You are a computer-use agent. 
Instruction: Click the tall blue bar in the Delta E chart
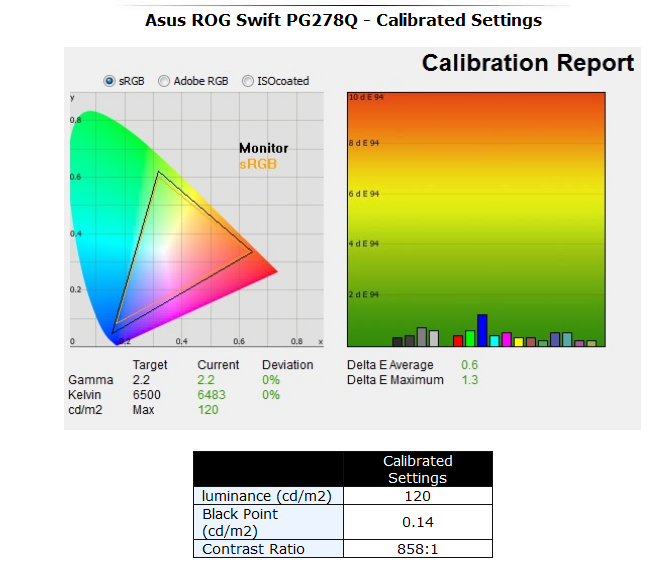coord(482,330)
